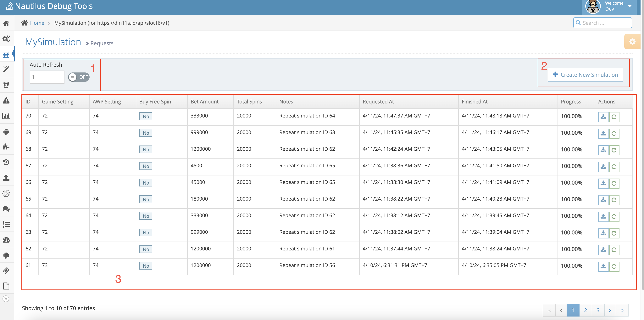
Task: Open the gears settings sidebar icon
Action: (6, 39)
